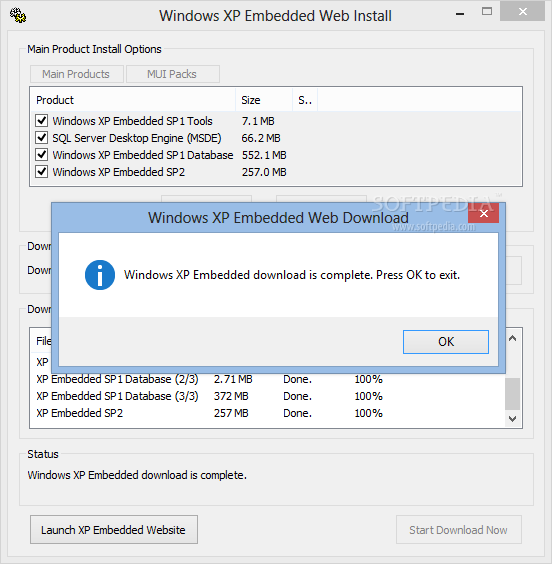This screenshot has height=564, width=552.
Task: Click status text 'Windows XP Embedded download is complete.'
Action: [137, 475]
